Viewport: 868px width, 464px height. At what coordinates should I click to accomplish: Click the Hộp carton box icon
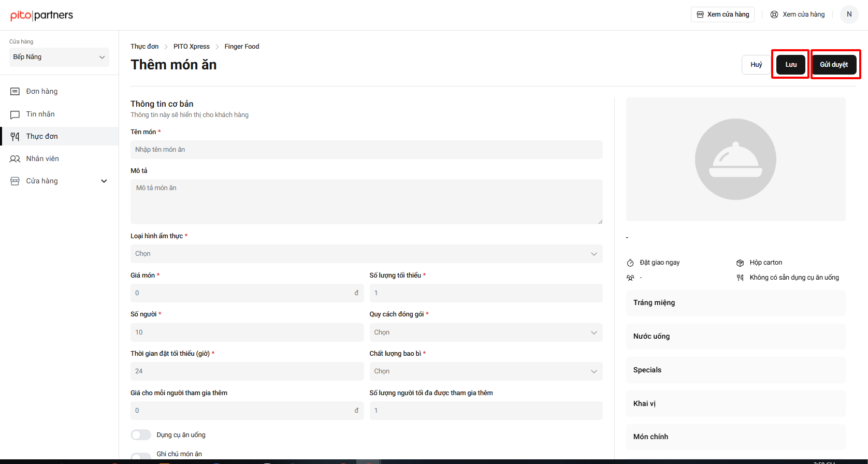coord(740,263)
